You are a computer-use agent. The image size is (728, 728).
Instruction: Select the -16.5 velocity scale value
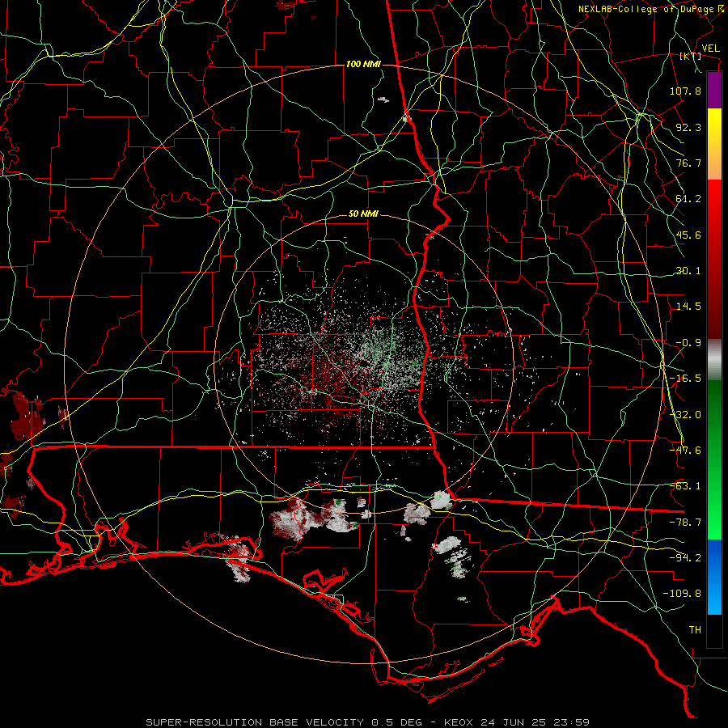tap(685, 379)
